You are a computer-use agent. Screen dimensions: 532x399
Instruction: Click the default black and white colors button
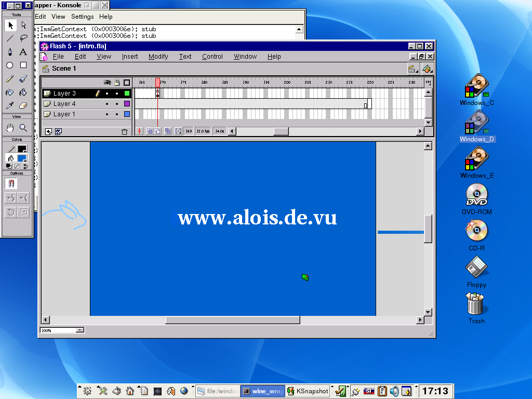(x=9, y=166)
